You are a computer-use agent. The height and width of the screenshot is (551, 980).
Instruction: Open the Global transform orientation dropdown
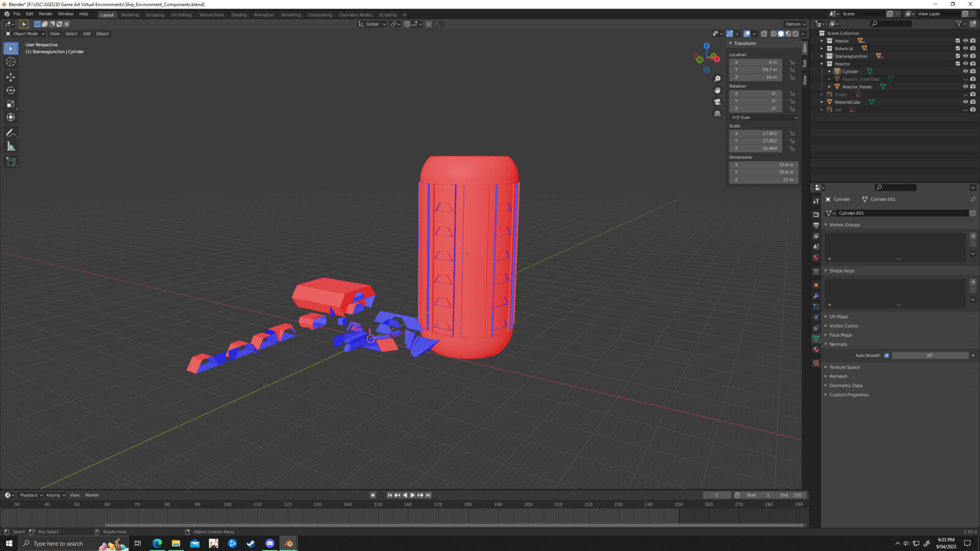point(372,24)
